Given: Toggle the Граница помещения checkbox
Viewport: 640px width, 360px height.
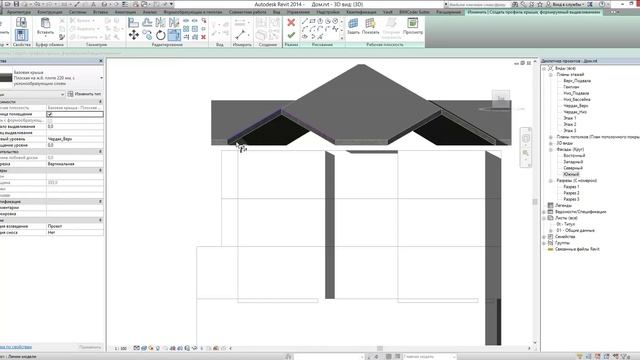Looking at the screenshot, I should tap(50, 114).
